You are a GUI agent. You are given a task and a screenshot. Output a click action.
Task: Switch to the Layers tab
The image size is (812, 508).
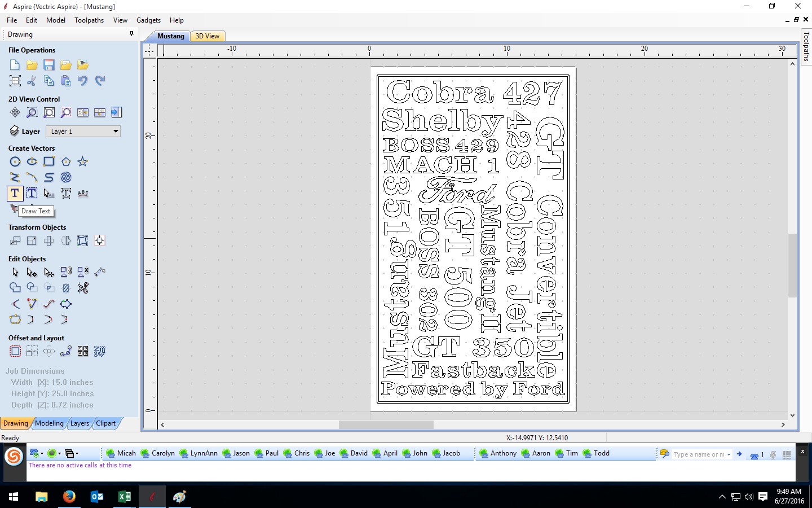80,423
